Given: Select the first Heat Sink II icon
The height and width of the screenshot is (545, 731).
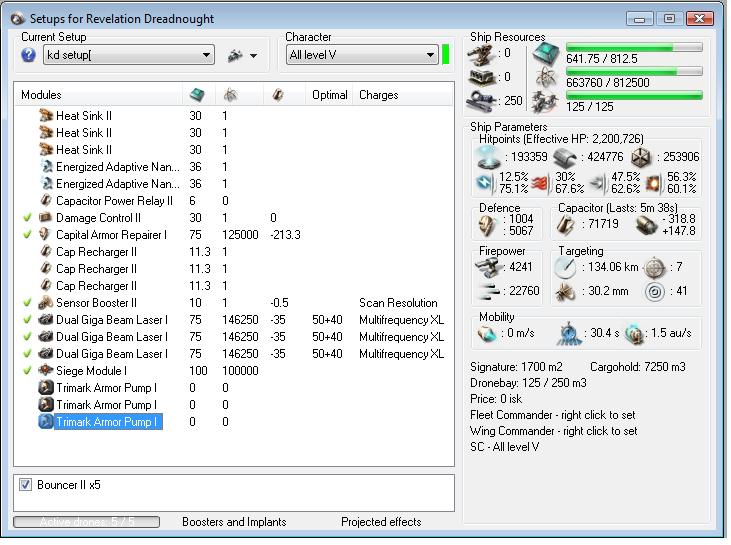Looking at the screenshot, I should tap(46, 116).
